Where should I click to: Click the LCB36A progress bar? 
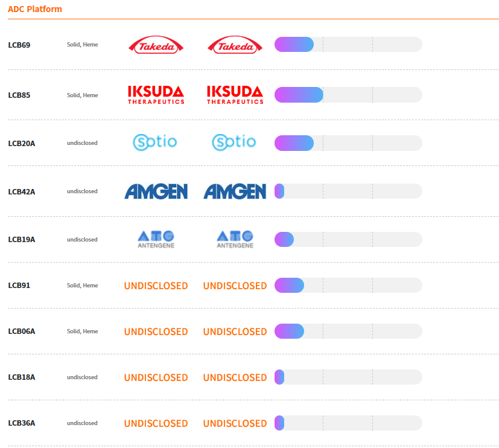pos(348,423)
